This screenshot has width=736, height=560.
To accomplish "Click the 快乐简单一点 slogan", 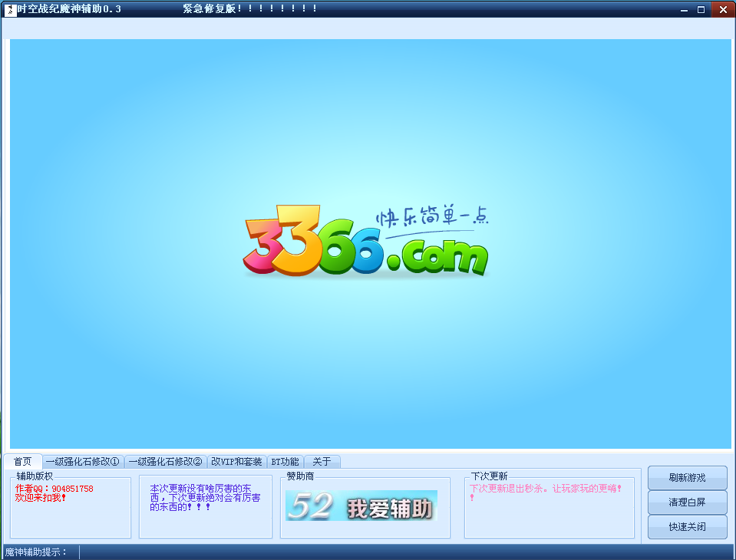I will [x=432, y=216].
